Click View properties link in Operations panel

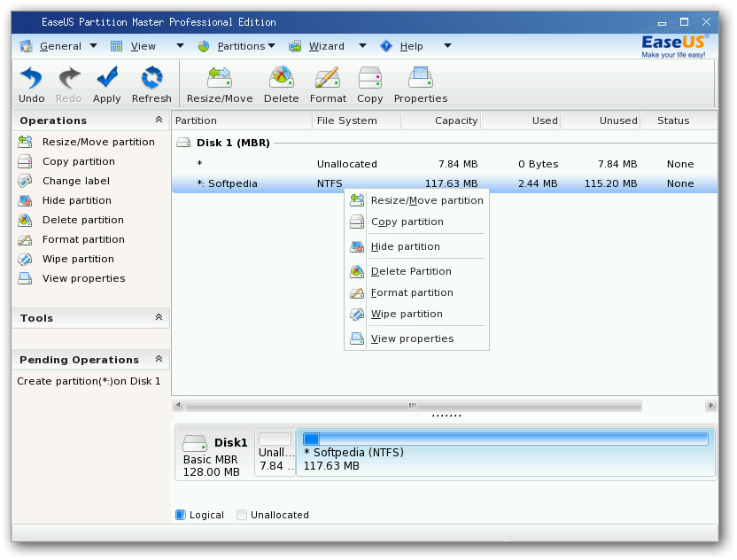pyautogui.click(x=83, y=278)
